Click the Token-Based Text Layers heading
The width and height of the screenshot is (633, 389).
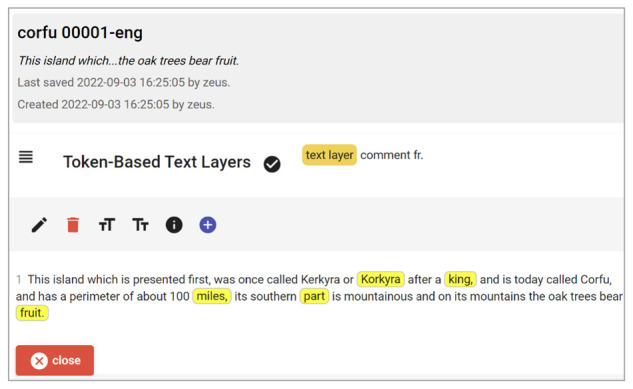[x=157, y=162]
